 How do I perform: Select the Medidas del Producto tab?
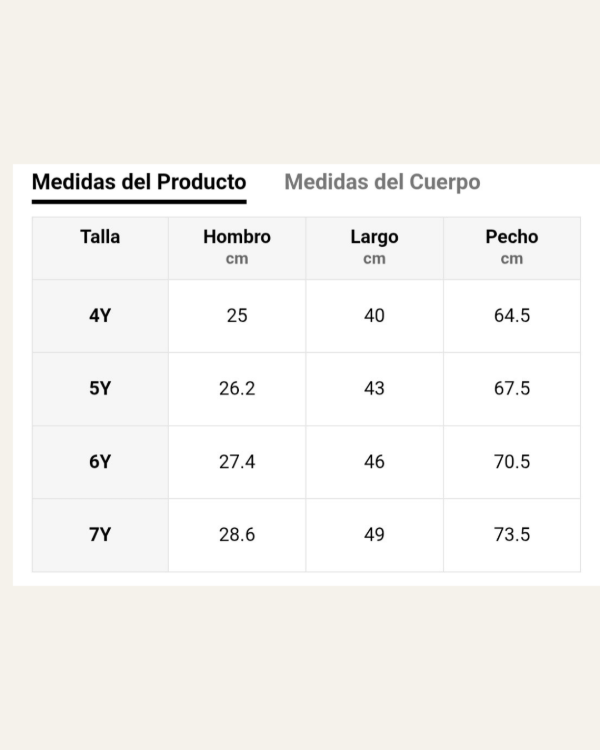click(139, 182)
